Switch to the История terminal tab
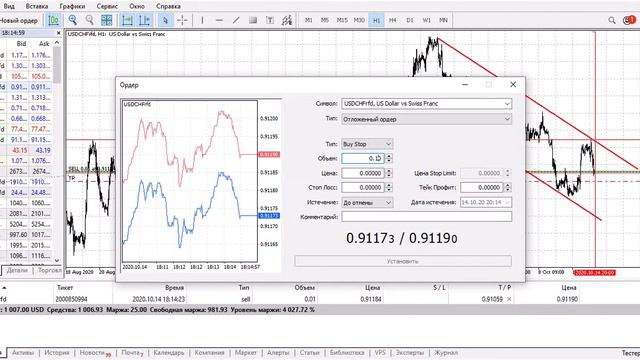This screenshot has width=640, height=360. pyautogui.click(x=57, y=353)
